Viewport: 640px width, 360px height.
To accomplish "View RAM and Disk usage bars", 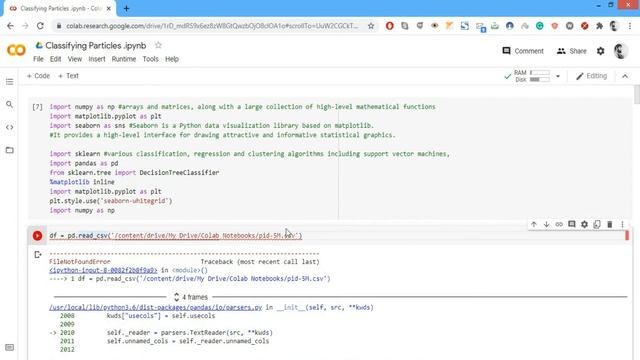I will 532,76.
